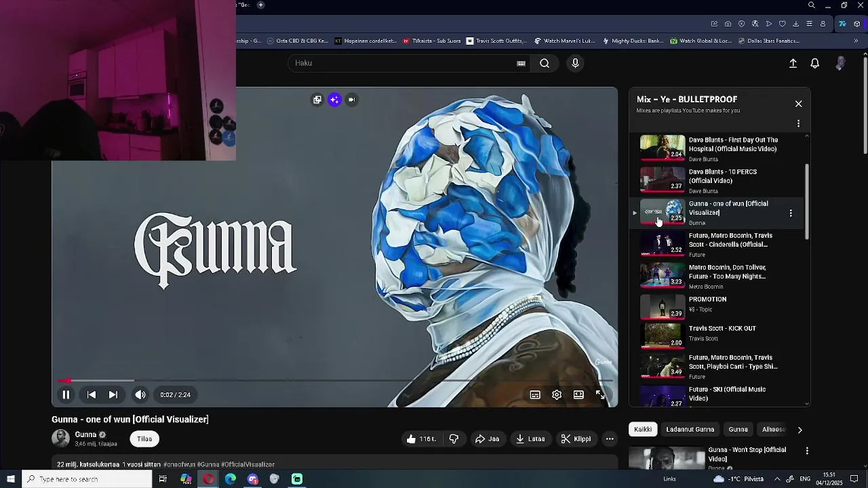The height and width of the screenshot is (488, 868).
Task: Open the YouTube upload icon
Action: pyautogui.click(x=793, y=63)
